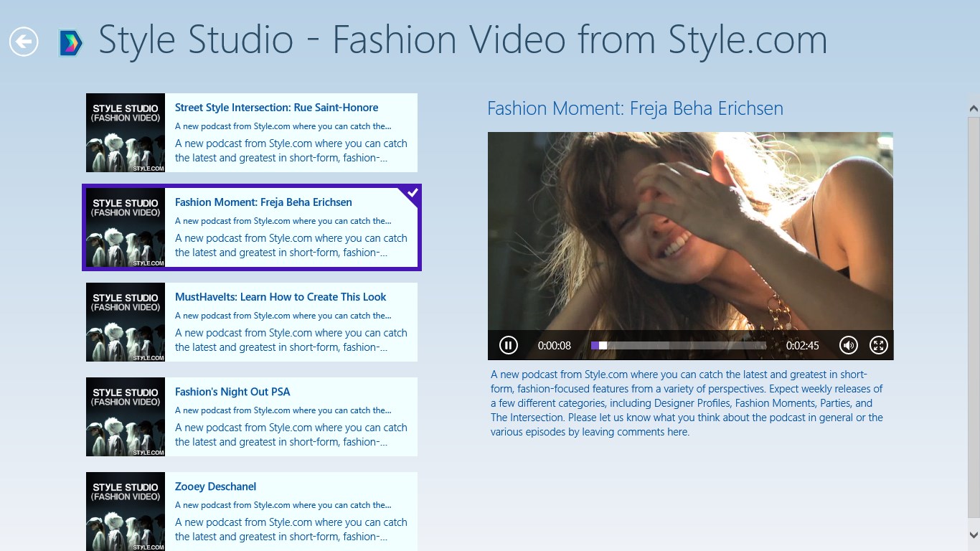Click the video progress seek bar

(678, 345)
